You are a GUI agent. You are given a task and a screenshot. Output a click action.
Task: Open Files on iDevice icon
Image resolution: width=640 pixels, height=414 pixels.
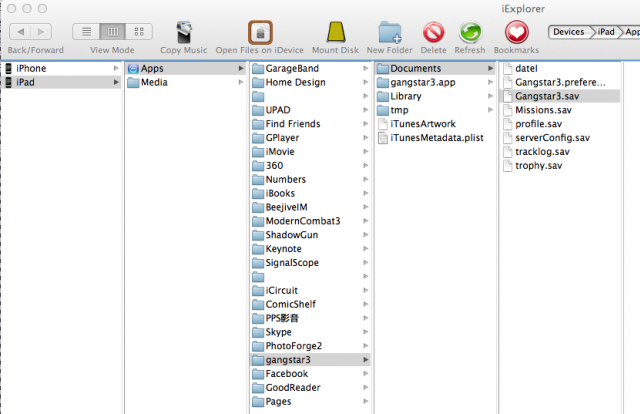[x=260, y=32]
